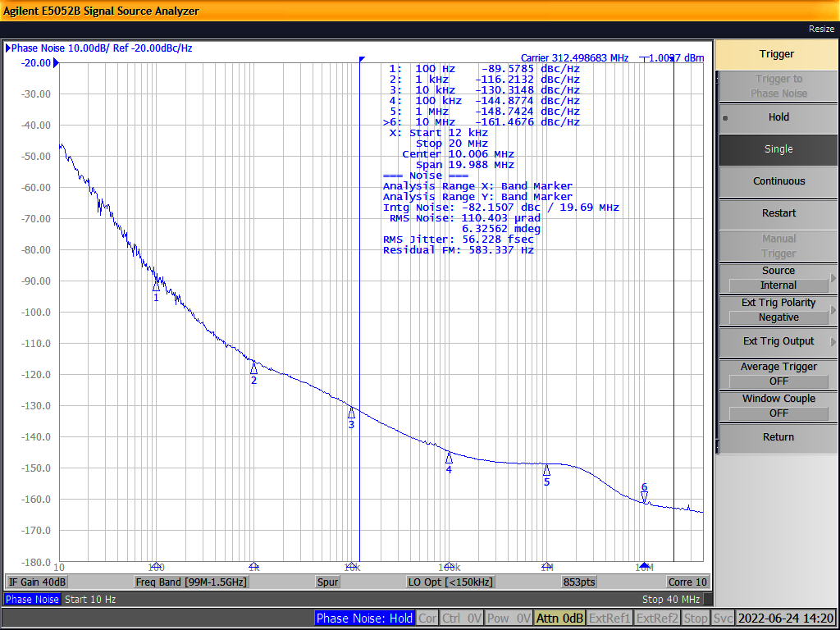Click marker 5 triangle at 1 MHz
The width and height of the screenshot is (840, 630).
(x=546, y=470)
